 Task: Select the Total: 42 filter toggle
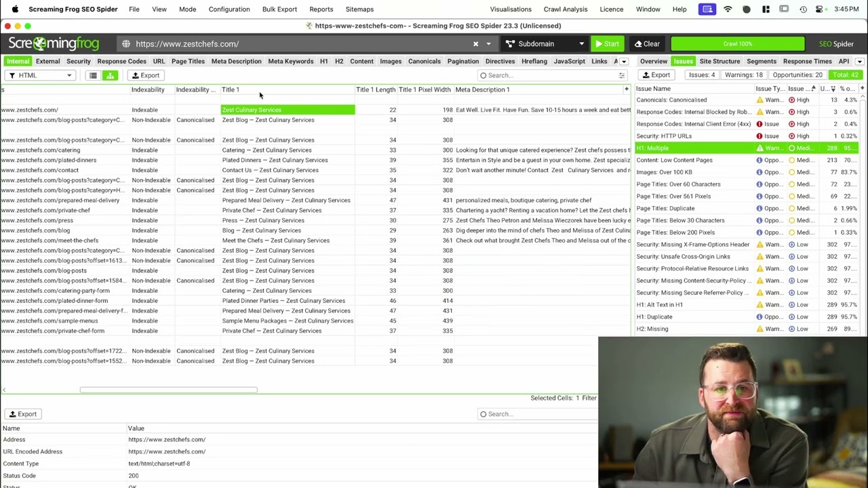point(845,75)
